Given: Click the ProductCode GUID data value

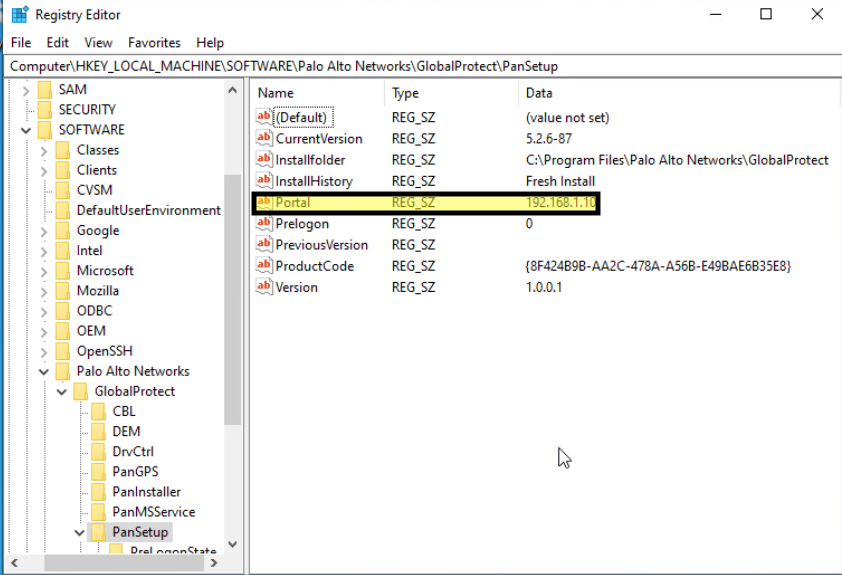Looking at the screenshot, I should coord(658,266).
